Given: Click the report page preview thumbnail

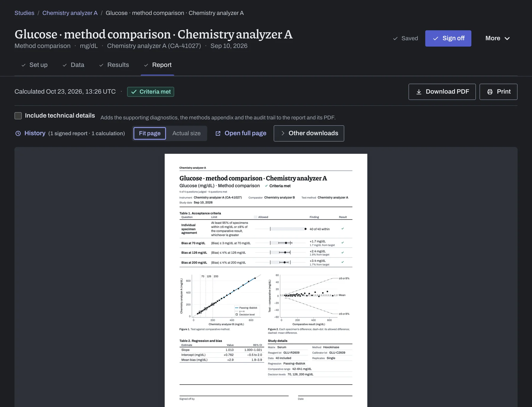Looking at the screenshot, I should 266,280.
